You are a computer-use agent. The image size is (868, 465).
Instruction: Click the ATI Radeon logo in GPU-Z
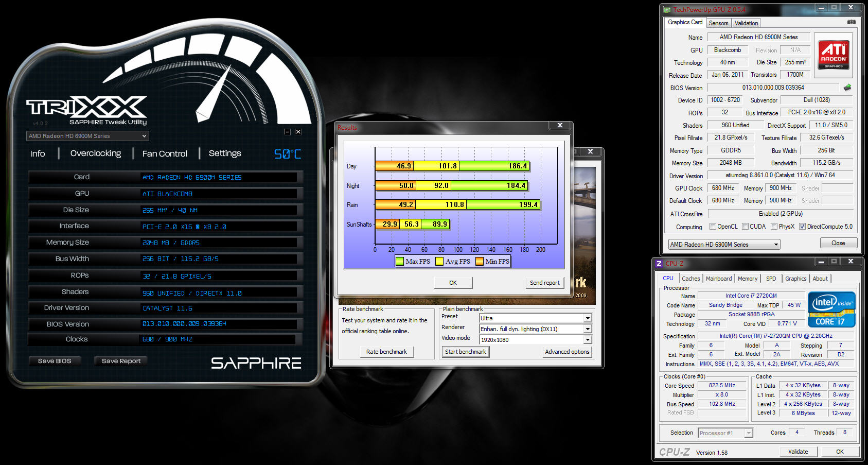tap(834, 55)
